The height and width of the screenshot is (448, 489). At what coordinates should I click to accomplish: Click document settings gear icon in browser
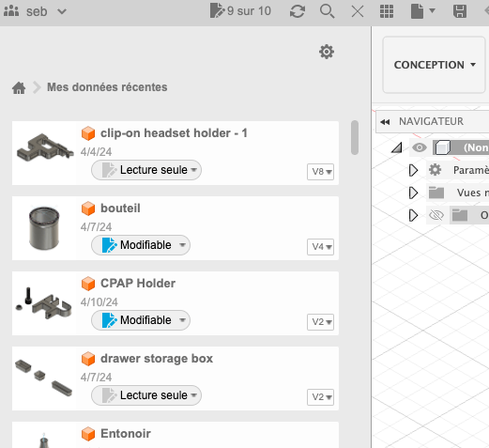point(435,170)
